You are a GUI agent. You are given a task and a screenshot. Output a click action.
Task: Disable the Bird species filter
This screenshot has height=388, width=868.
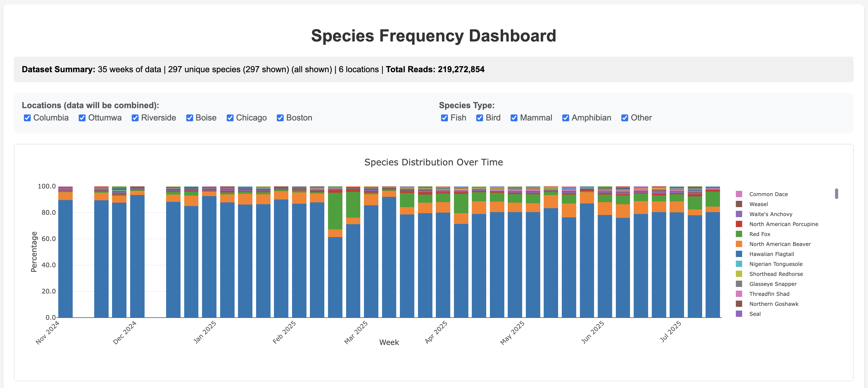click(x=479, y=118)
